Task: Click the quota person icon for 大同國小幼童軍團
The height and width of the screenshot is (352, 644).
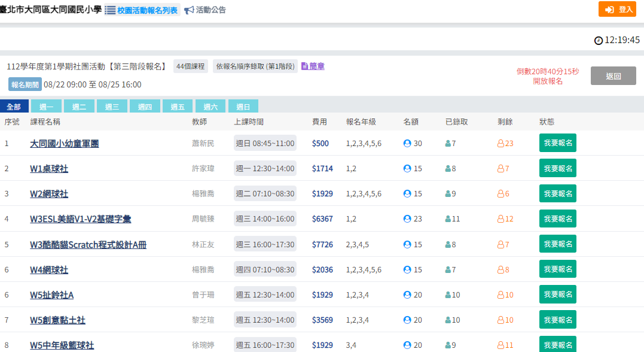Action: (407, 144)
